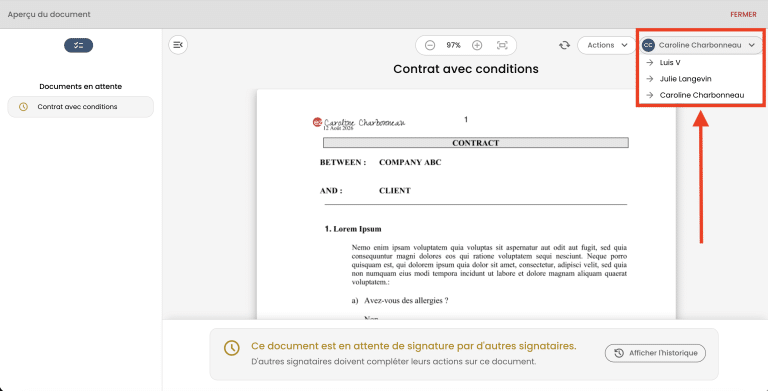Click the refresh arrows icon
Screen dimensions: 768x391
[x=565, y=45]
